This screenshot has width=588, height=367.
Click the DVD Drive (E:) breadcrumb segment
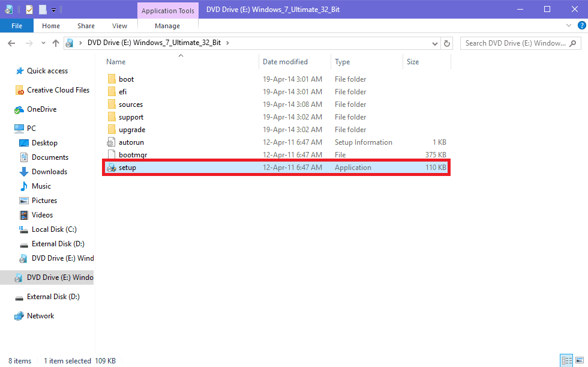154,43
